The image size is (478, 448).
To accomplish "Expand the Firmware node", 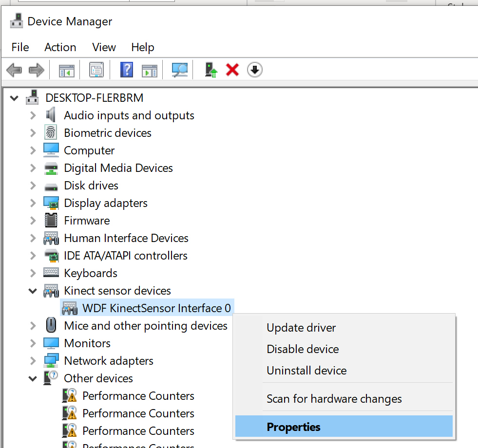I will [33, 220].
